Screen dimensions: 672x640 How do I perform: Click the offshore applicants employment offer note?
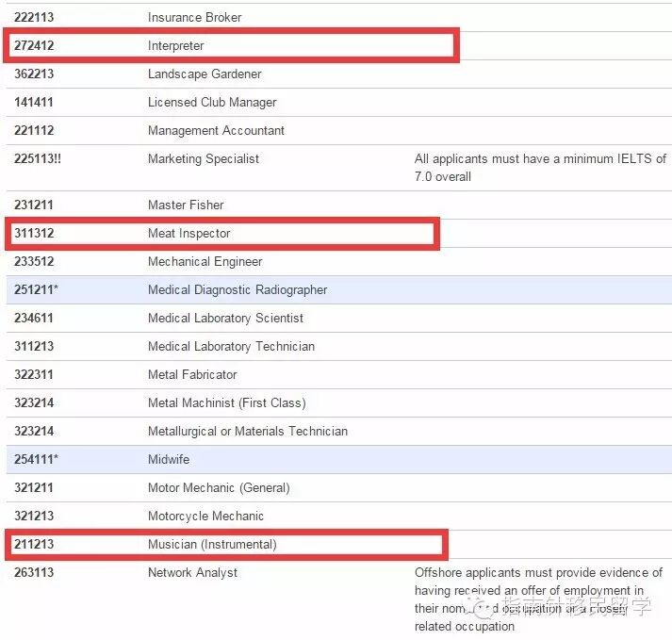point(538,599)
